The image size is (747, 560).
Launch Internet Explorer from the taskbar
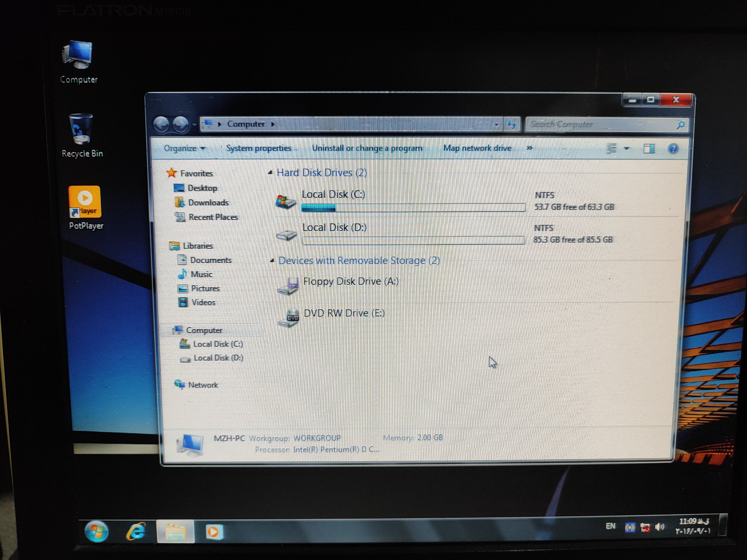(x=136, y=532)
